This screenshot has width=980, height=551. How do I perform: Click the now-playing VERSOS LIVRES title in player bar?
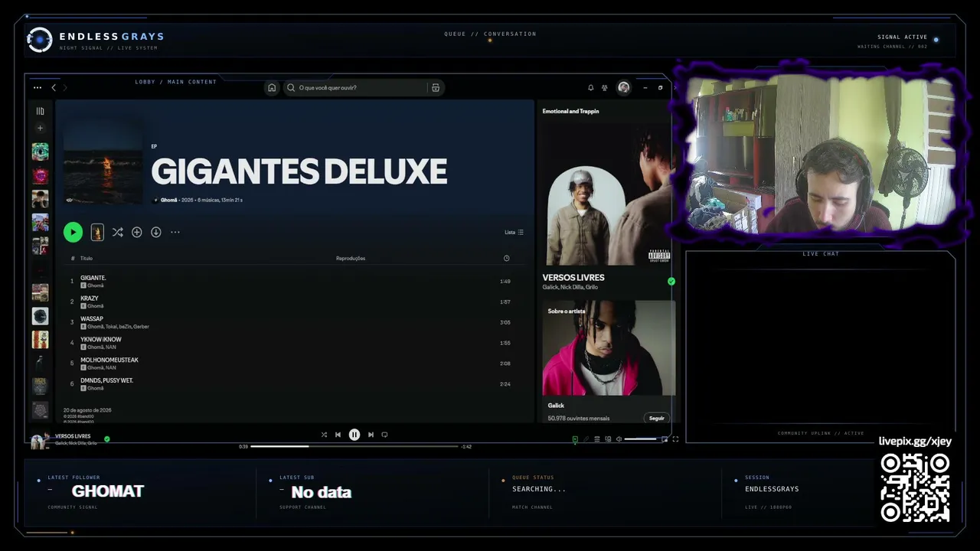(73, 436)
